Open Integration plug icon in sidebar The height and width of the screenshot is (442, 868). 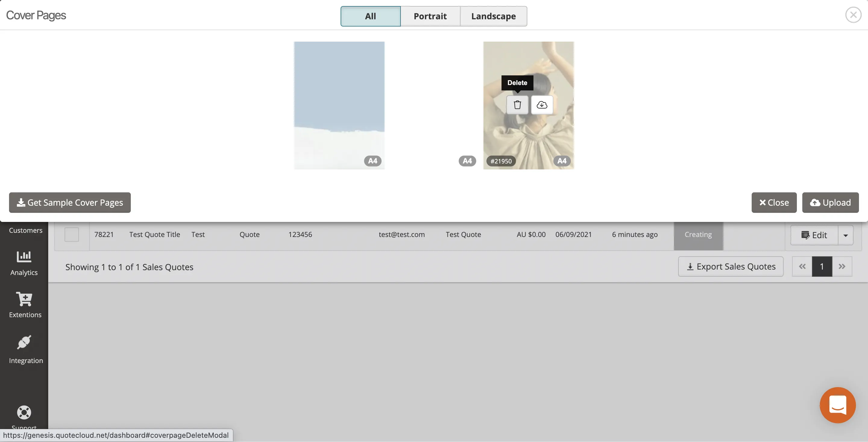[25, 349]
